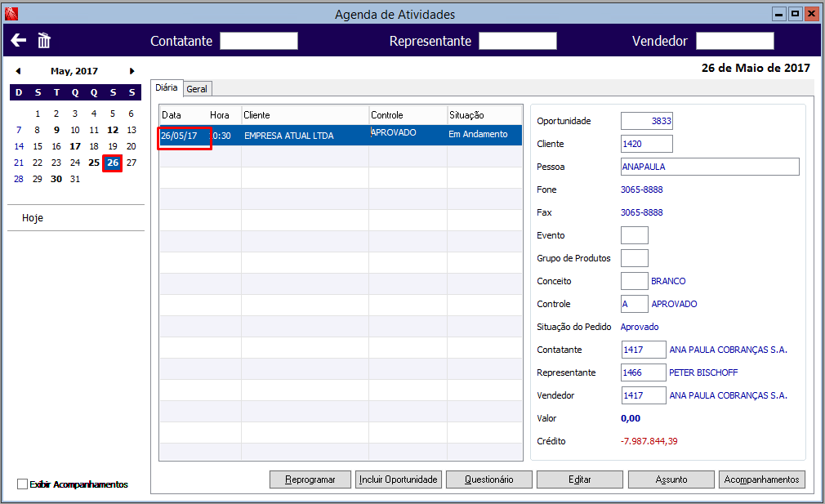Click the Representante field showing 1466
Screen dimensions: 825x504
pyautogui.click(x=644, y=372)
